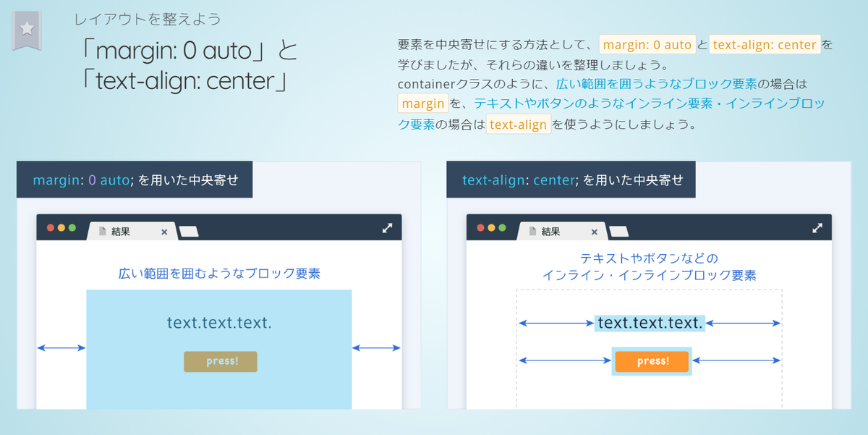Click the 'text-align: center' code label in the paragraph
The width and height of the screenshot is (868, 435).
pos(765,45)
